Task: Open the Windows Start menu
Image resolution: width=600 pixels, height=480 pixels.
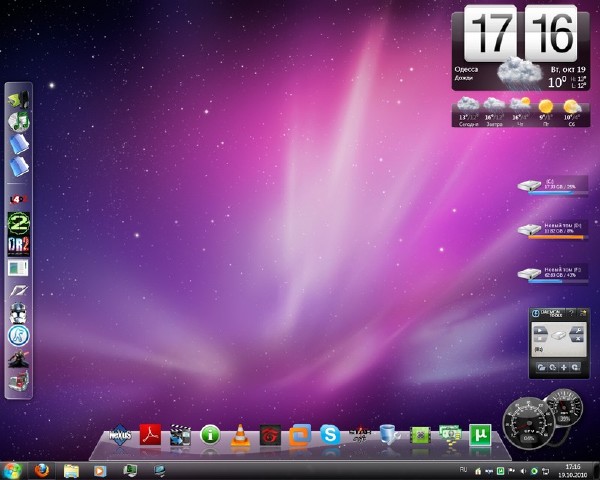Action: pyautogui.click(x=13, y=469)
